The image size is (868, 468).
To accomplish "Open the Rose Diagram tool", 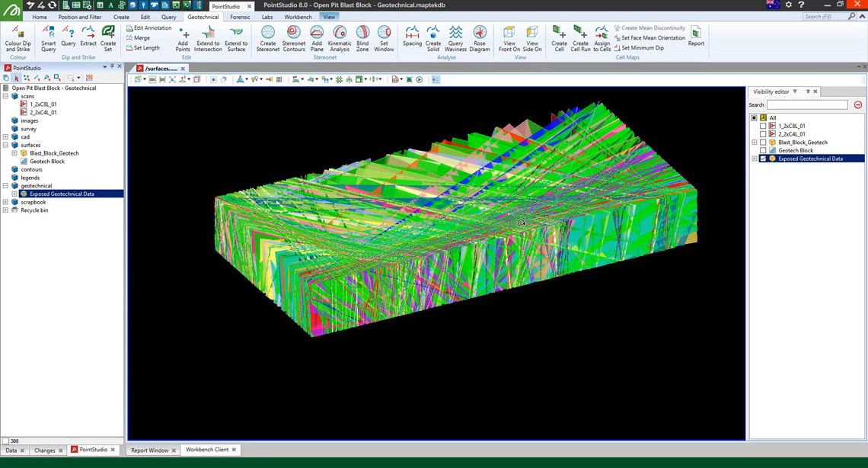I will [x=480, y=38].
